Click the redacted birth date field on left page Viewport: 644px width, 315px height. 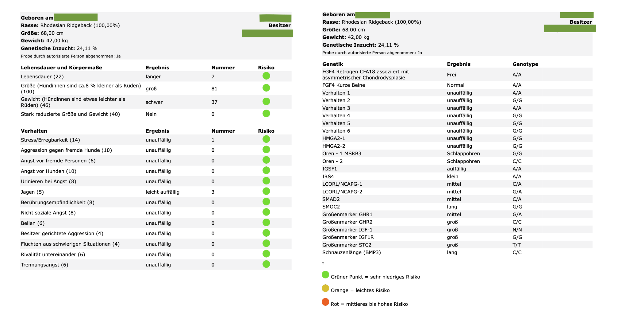point(76,17)
